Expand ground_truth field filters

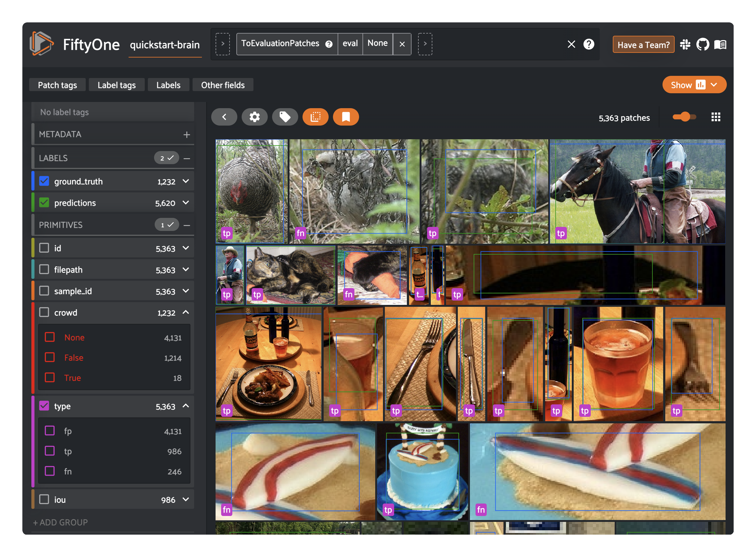[x=186, y=181]
